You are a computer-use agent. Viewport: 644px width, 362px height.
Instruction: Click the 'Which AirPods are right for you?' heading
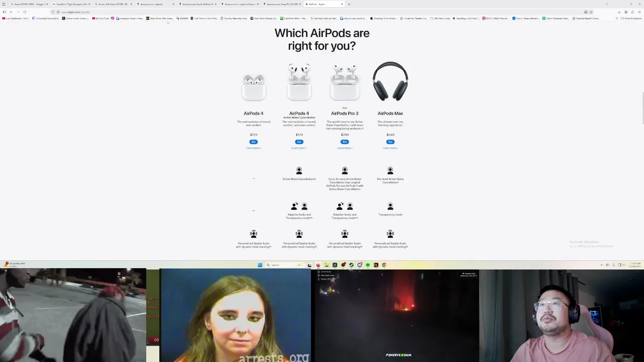[322, 39]
